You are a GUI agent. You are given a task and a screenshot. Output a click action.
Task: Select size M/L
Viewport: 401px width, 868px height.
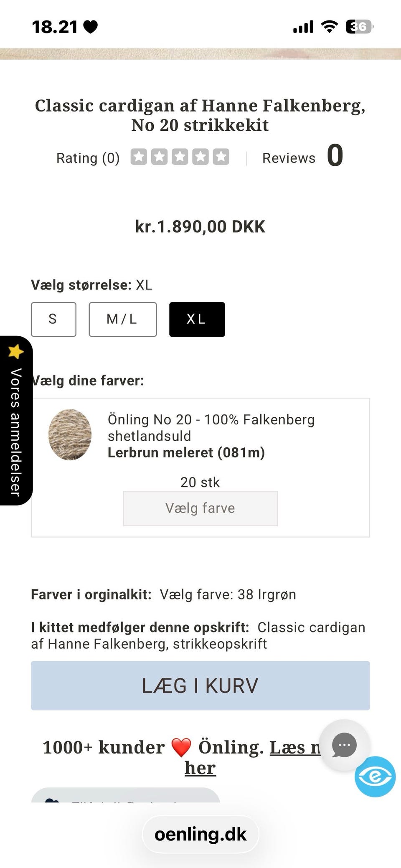(x=123, y=319)
